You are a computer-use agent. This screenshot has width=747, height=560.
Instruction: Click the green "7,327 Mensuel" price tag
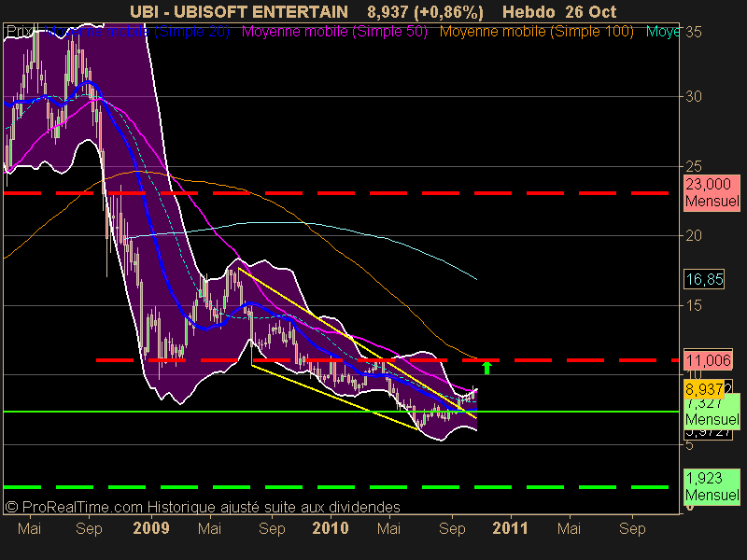click(712, 413)
